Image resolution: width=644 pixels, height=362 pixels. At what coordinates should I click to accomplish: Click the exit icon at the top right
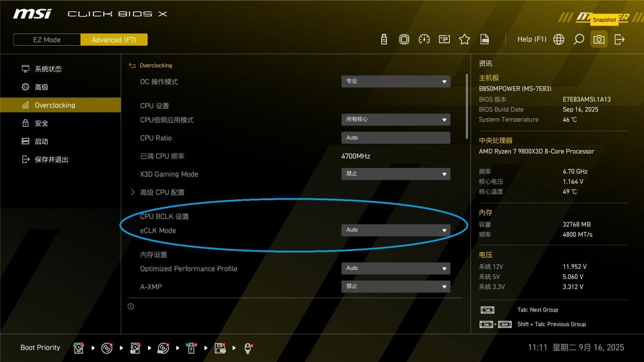619,40
